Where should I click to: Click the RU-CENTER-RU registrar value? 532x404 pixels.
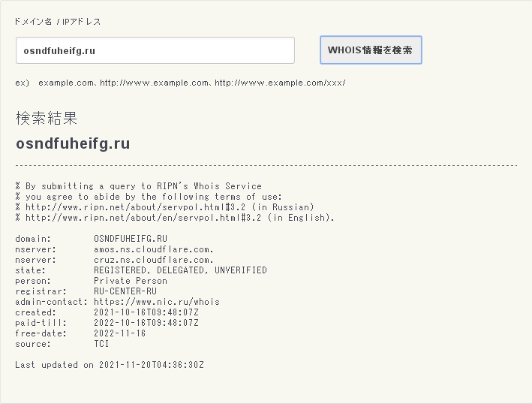[x=125, y=291]
